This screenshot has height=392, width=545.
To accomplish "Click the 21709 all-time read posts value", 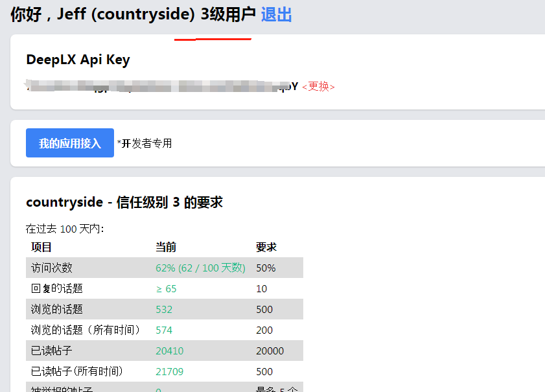I will click(x=169, y=371).
